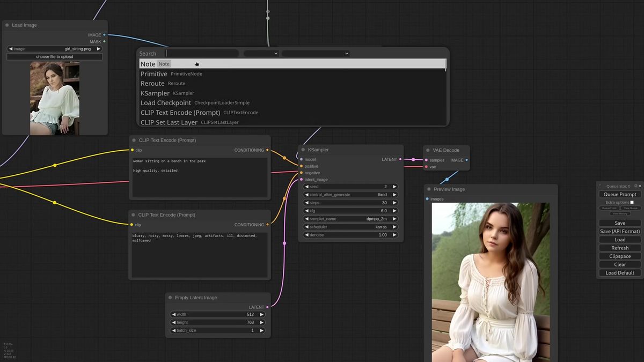Open the image selector showing girl_sitting.png

(54, 49)
